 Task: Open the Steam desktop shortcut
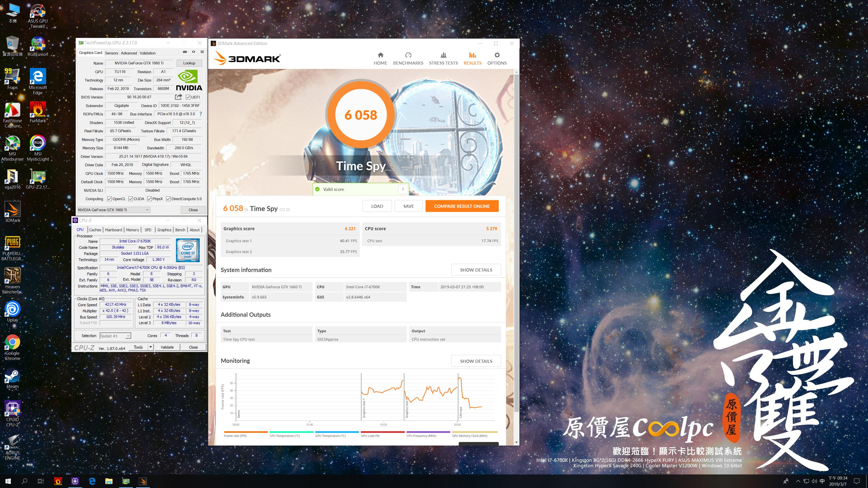(x=12, y=378)
